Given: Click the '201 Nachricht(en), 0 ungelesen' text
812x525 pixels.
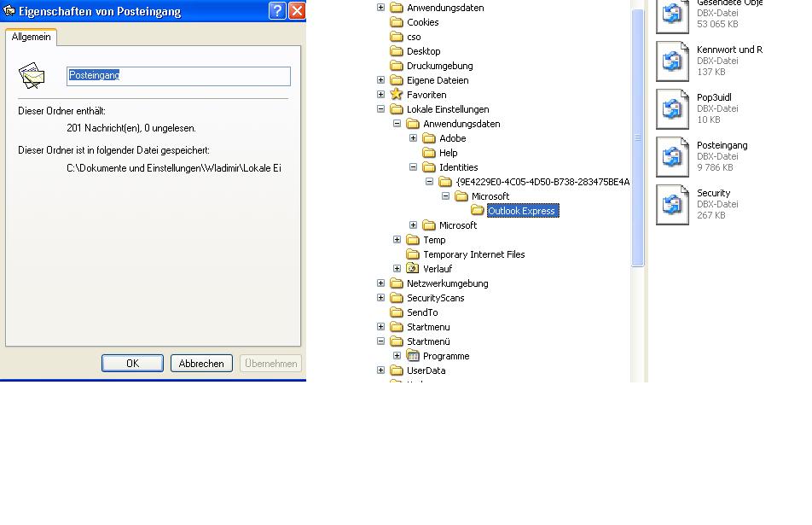Looking at the screenshot, I should 131,128.
